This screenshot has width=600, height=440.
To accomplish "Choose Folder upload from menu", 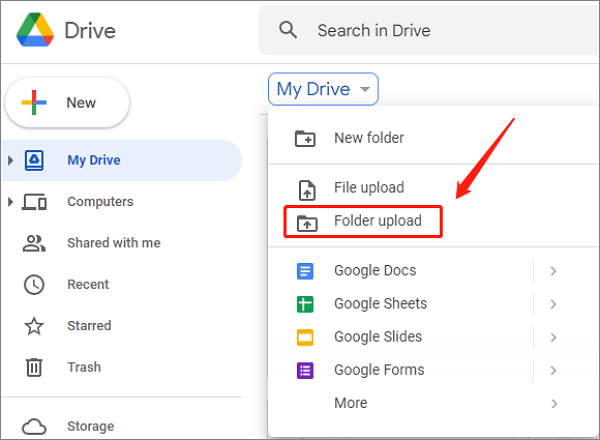I will click(377, 221).
